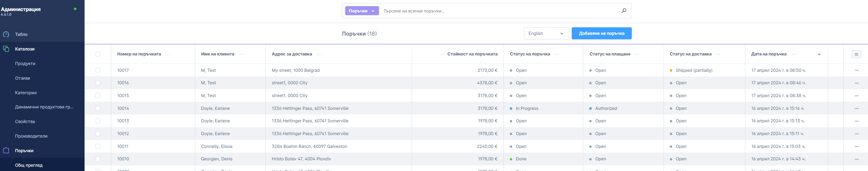Select checkbox for order 10016
The height and width of the screenshot is (171, 868).
tap(98, 83)
